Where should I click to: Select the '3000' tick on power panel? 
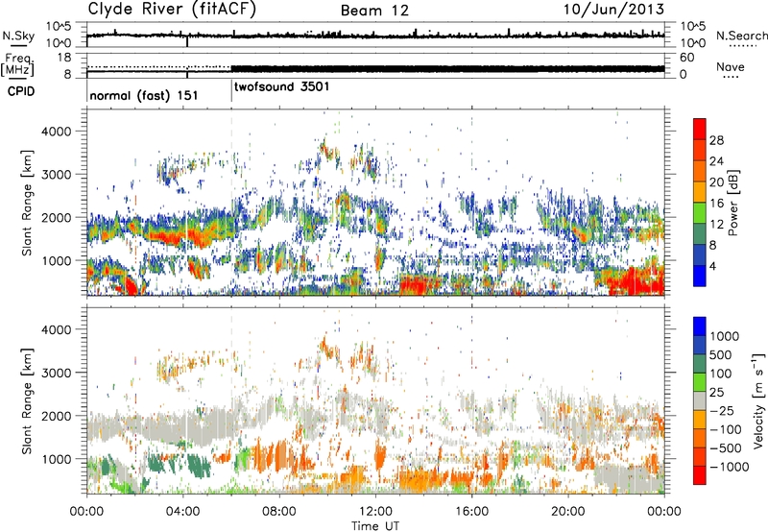coord(59,175)
